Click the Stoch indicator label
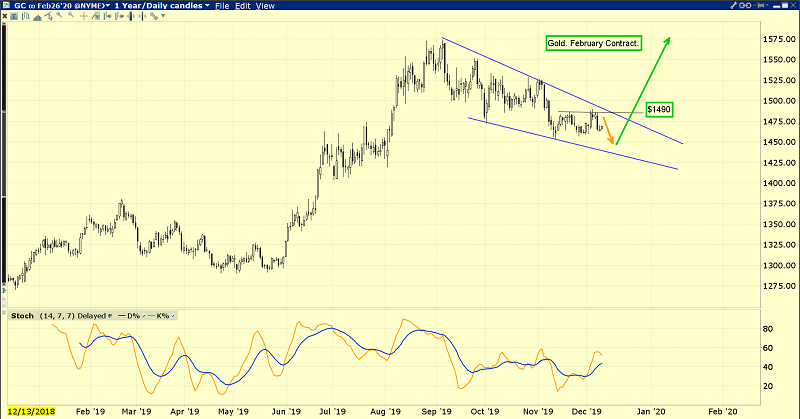800x419 pixels. pos(20,317)
